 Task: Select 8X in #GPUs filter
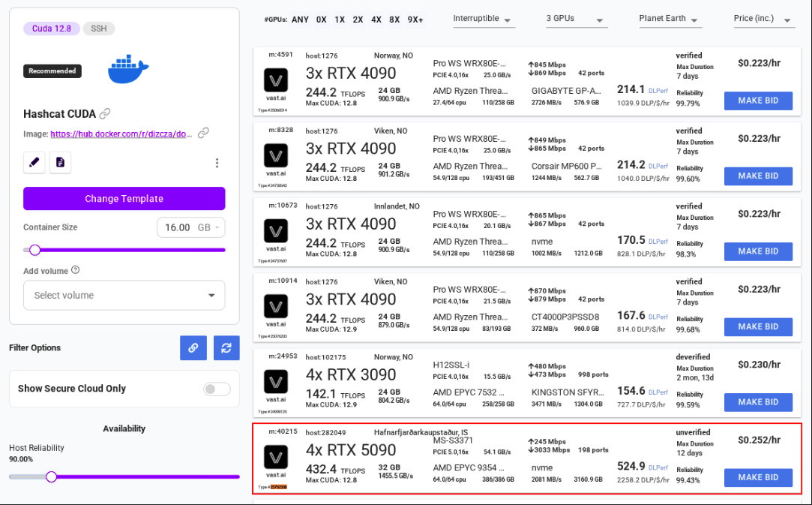point(394,20)
